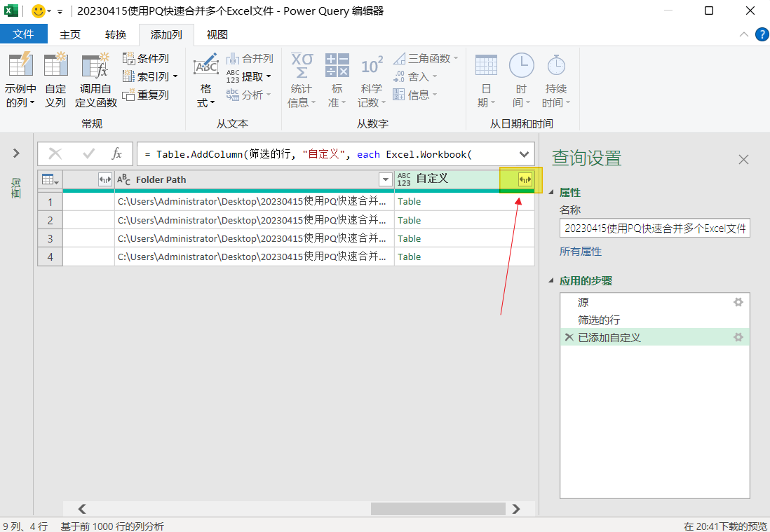Click the cancel X in formula bar

55,154
